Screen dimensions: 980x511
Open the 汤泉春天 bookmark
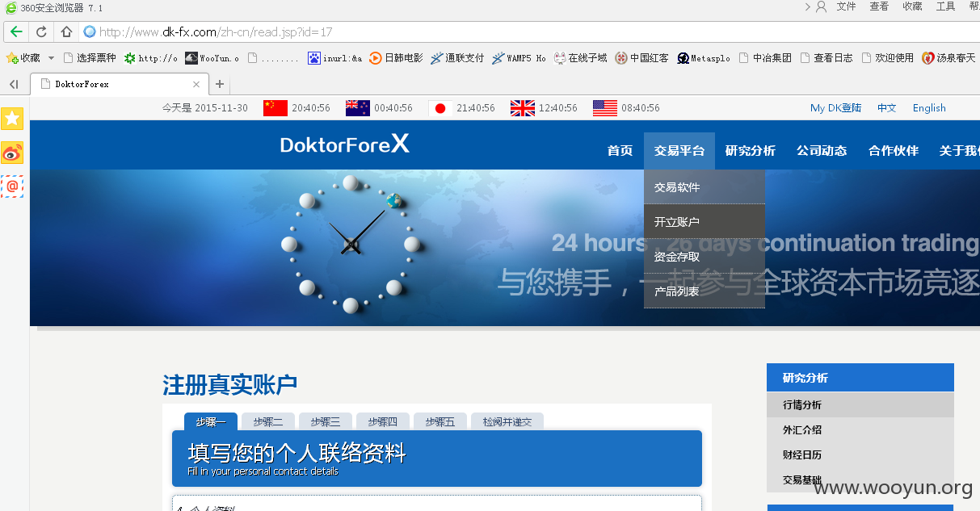[949, 58]
